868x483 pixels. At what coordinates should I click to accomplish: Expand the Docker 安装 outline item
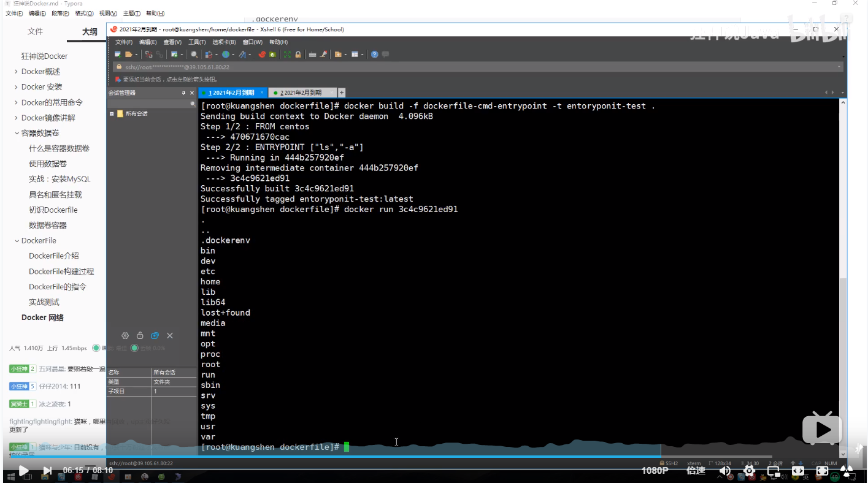pos(16,87)
